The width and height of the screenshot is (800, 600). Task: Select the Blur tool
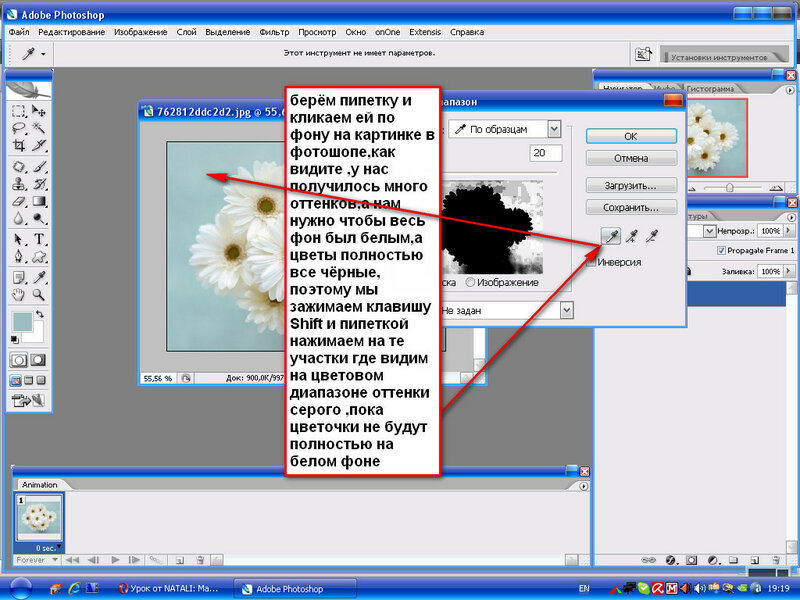18,219
